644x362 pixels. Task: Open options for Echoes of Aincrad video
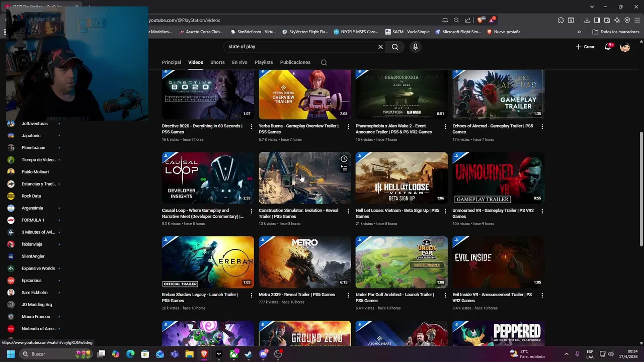pos(542,127)
